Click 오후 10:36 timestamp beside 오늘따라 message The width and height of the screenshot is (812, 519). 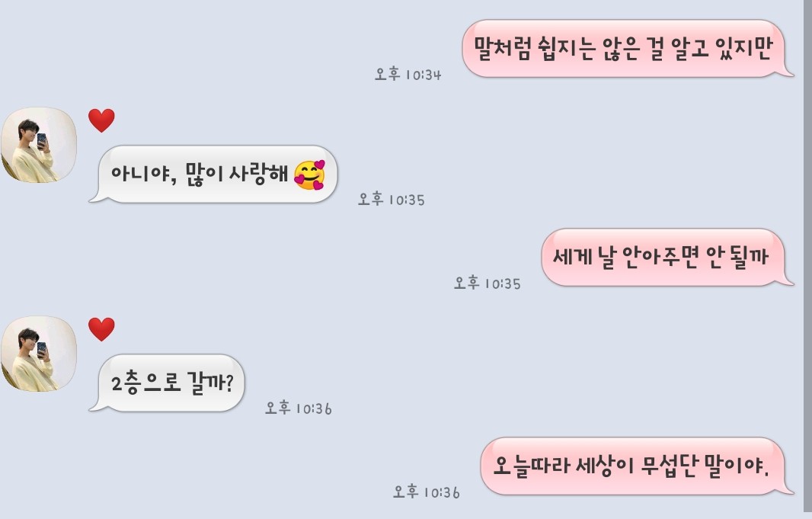(x=427, y=492)
